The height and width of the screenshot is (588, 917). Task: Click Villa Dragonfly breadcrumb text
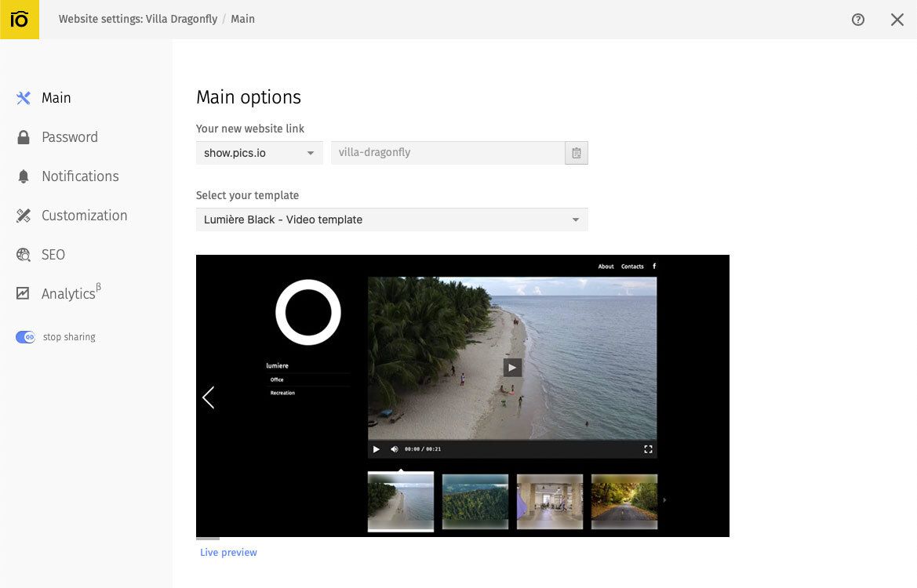tap(181, 20)
